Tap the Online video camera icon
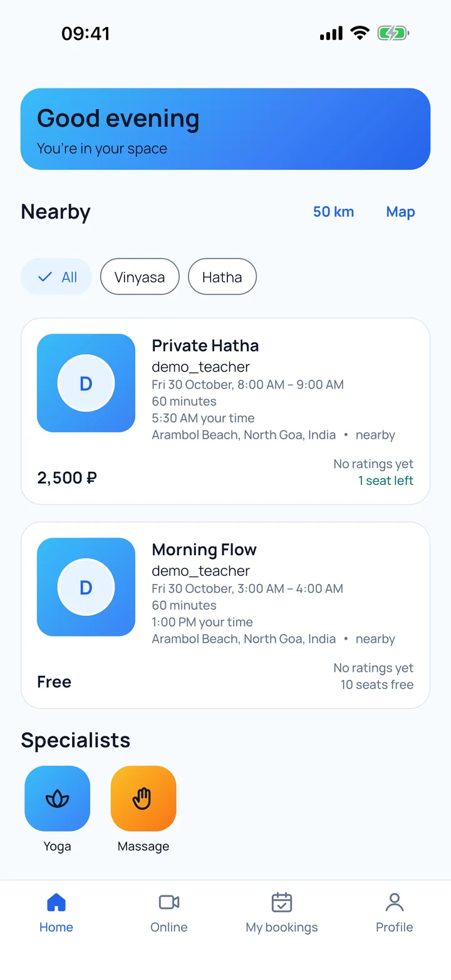451x980 pixels. 169,902
